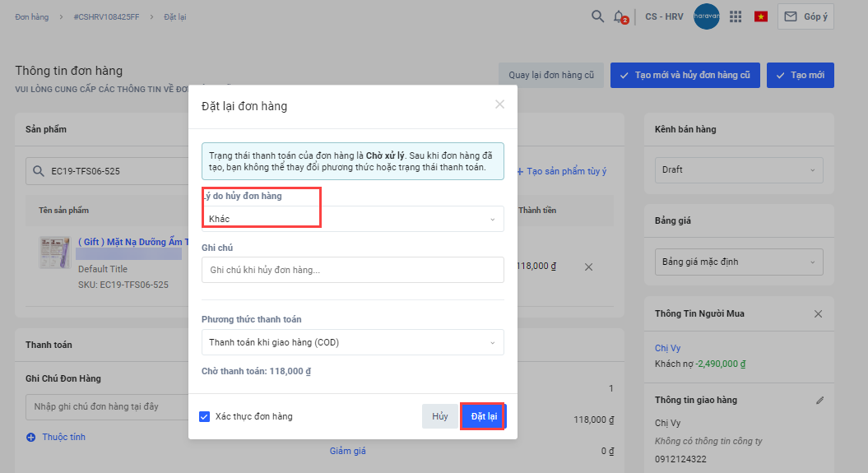Click the Hủy button in dialog

tap(440, 416)
